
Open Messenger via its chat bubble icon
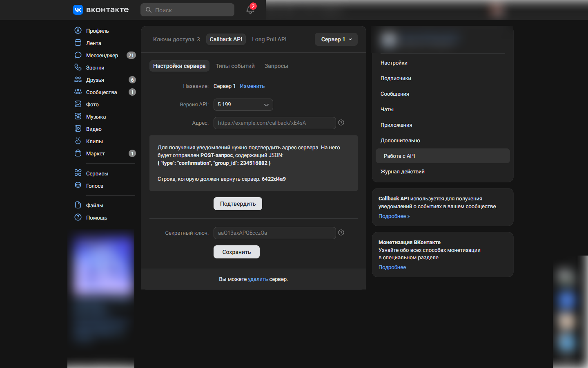78,55
